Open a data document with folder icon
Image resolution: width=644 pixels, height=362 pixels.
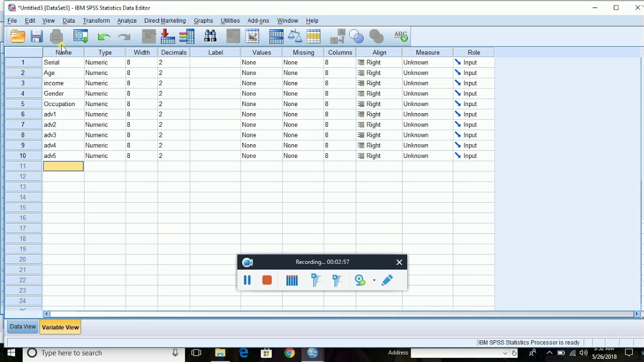click(18, 36)
